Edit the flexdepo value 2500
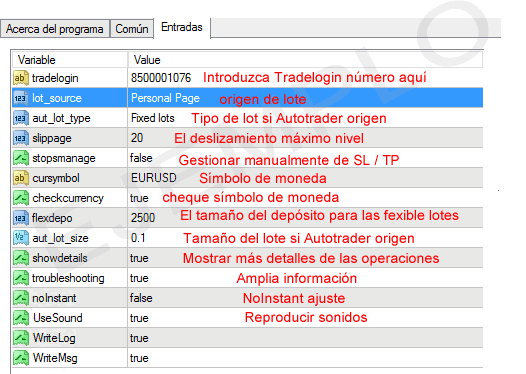The image size is (526, 374). [143, 218]
